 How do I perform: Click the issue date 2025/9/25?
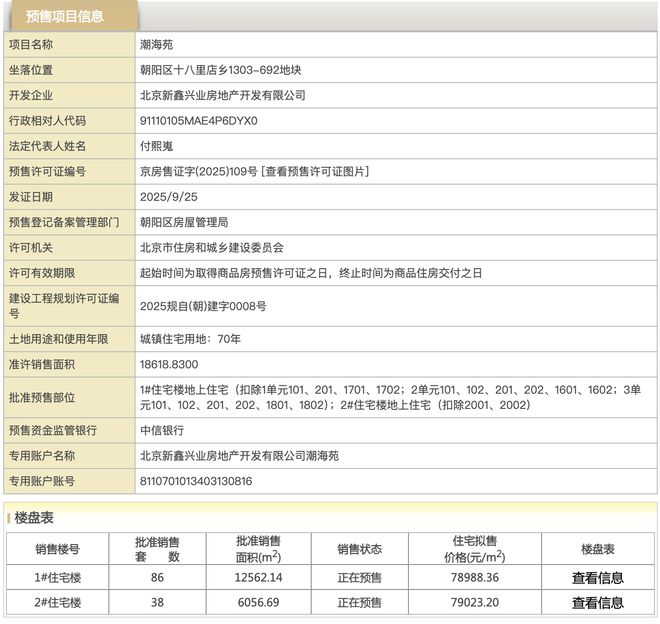tap(169, 196)
